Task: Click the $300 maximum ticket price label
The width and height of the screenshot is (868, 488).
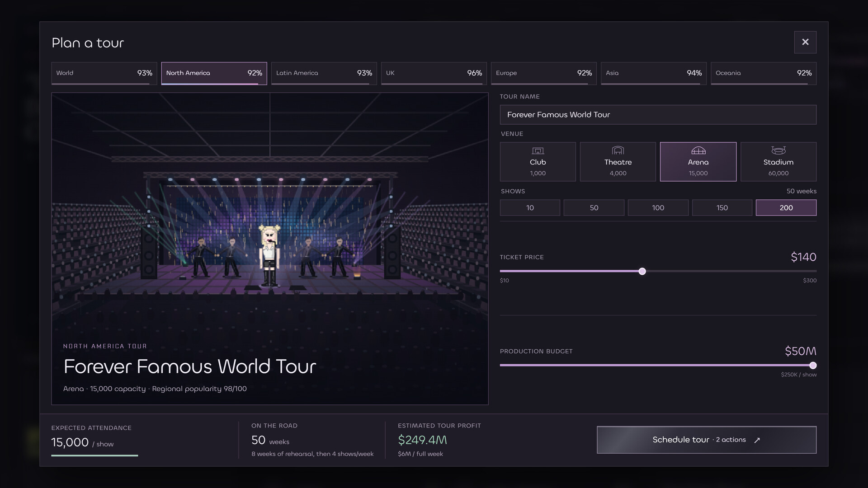Action: pyautogui.click(x=810, y=281)
